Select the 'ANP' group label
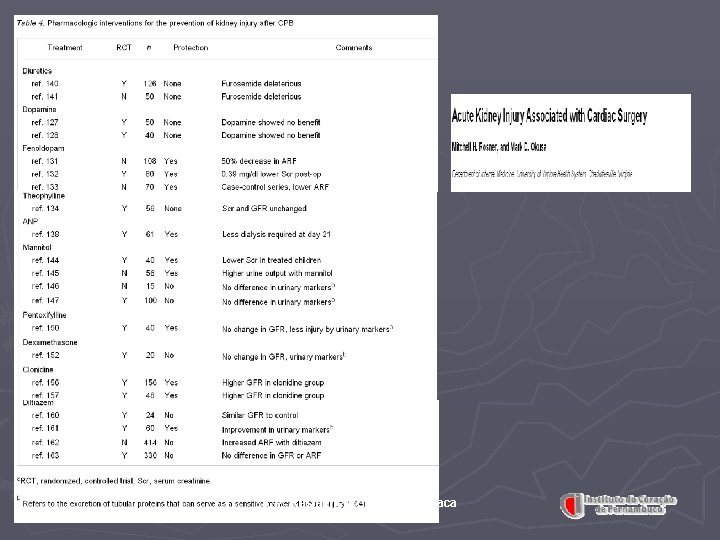The height and width of the screenshot is (540, 720). [x=30, y=221]
